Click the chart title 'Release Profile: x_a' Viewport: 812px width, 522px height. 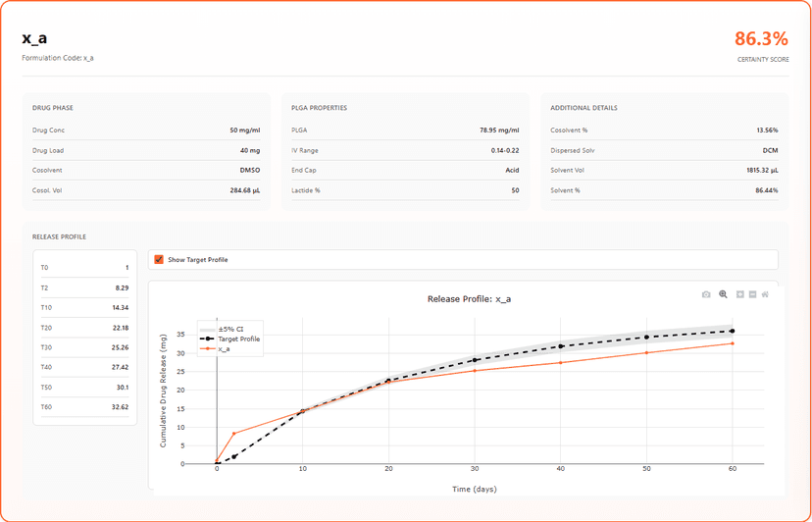click(469, 299)
